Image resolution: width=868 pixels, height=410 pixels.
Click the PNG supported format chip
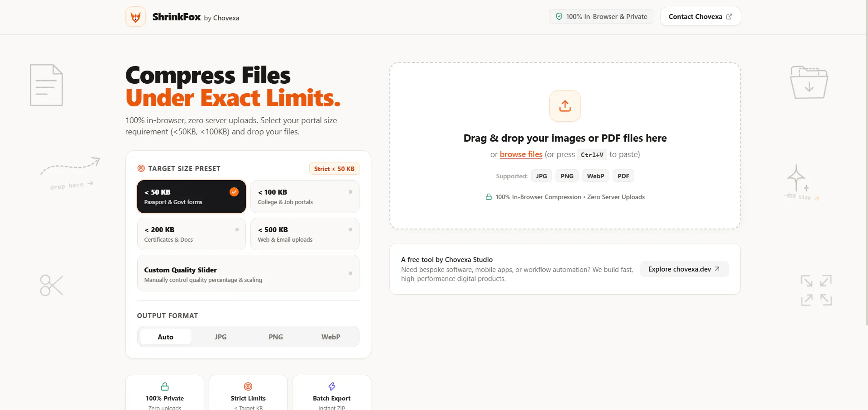567,176
